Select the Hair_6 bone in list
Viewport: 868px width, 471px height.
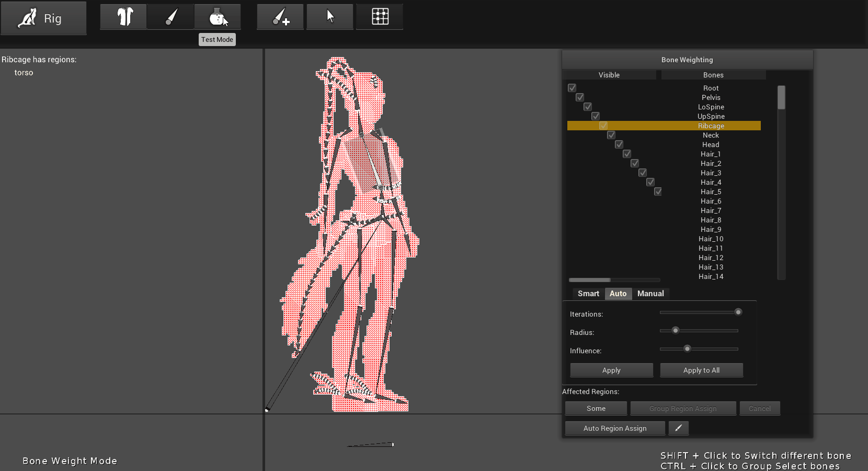tap(711, 201)
